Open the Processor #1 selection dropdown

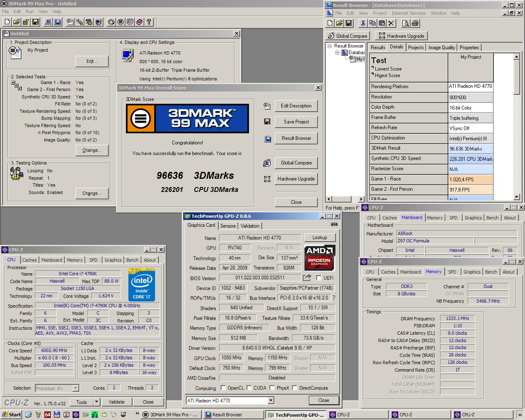[75, 388]
